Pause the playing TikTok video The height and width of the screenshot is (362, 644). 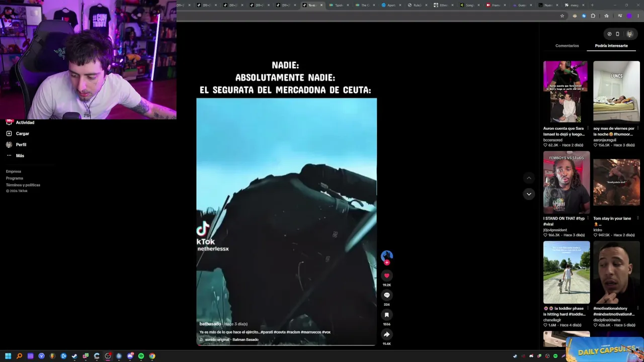286,222
